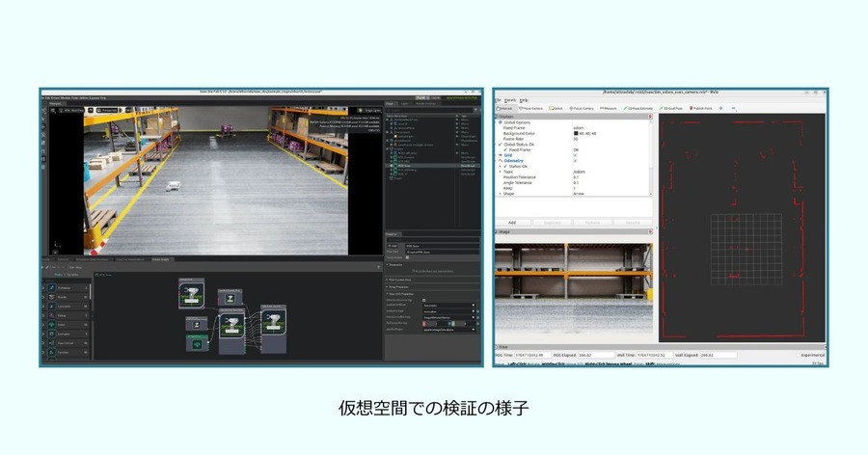The height and width of the screenshot is (455, 868).
Task: Open the File menu in RViz
Action: (498, 100)
